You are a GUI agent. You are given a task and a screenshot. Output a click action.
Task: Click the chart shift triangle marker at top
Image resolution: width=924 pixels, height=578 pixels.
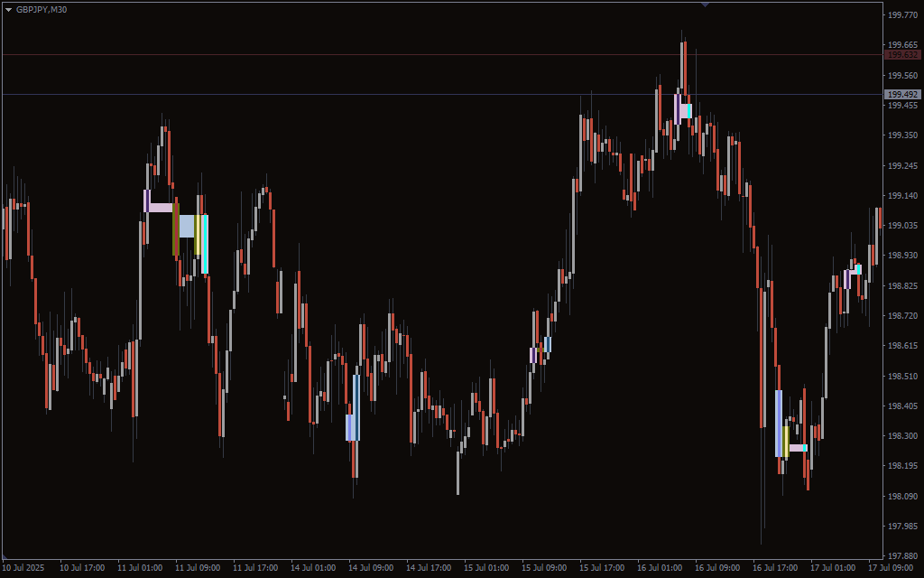pyautogui.click(x=705, y=5)
